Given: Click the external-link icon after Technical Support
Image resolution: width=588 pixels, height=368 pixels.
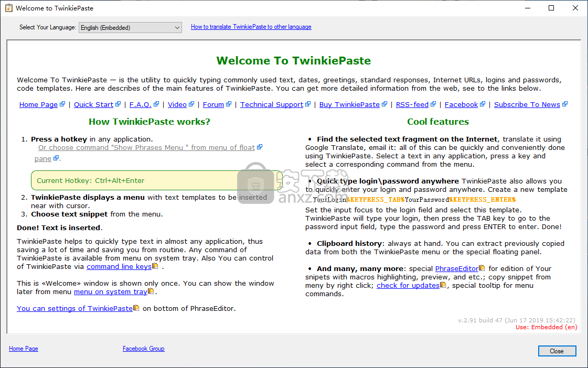Looking at the screenshot, I should (x=308, y=104).
